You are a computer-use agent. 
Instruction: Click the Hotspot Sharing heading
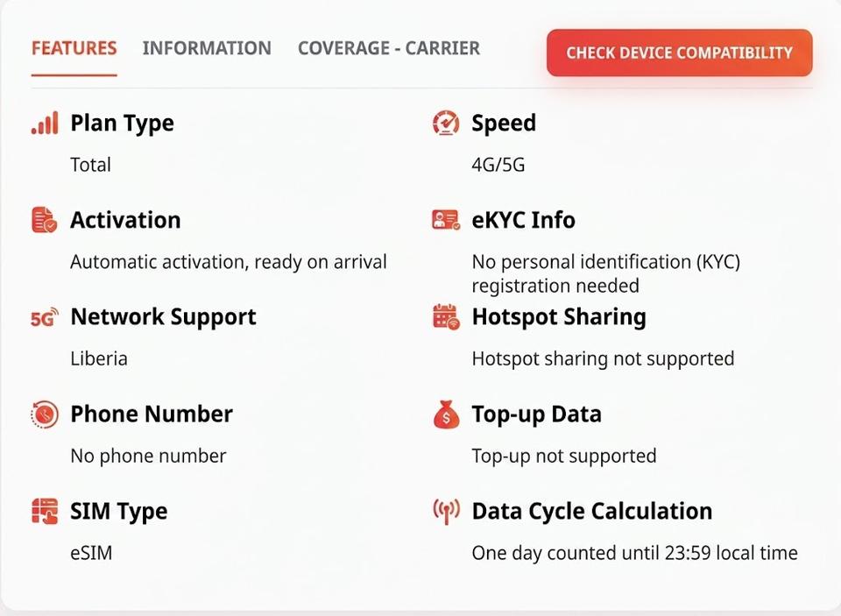(559, 316)
